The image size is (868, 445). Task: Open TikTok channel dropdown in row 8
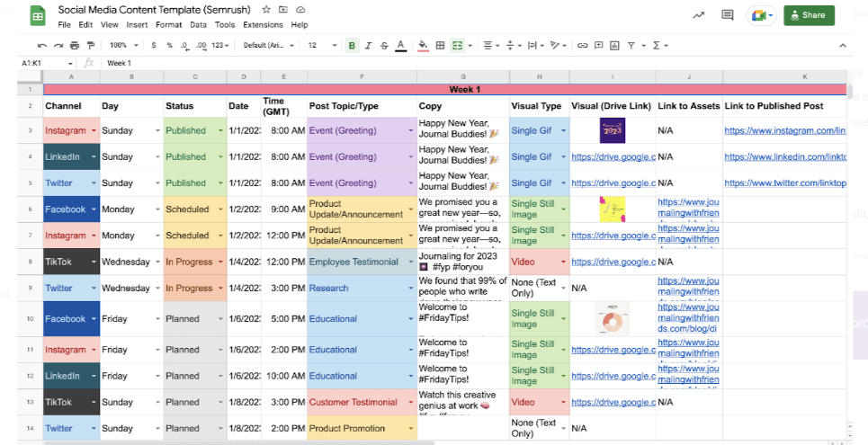click(x=94, y=262)
